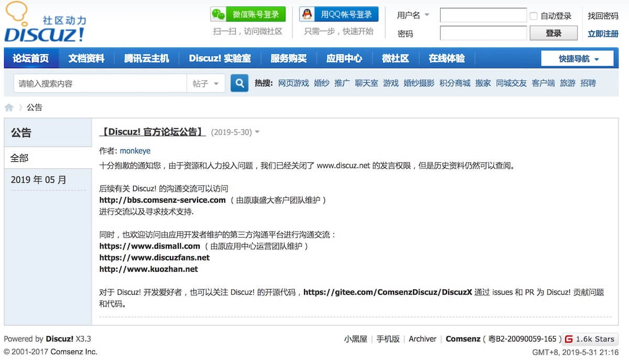Viewport: 629px width, 364px height.
Task: Click the 小黑屋 footer link
Action: click(x=356, y=339)
